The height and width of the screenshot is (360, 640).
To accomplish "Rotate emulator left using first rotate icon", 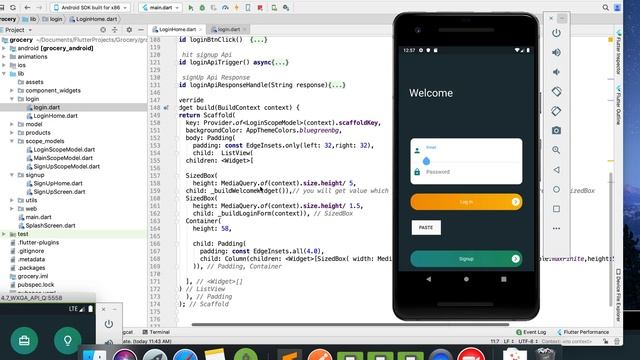I will (556, 91).
